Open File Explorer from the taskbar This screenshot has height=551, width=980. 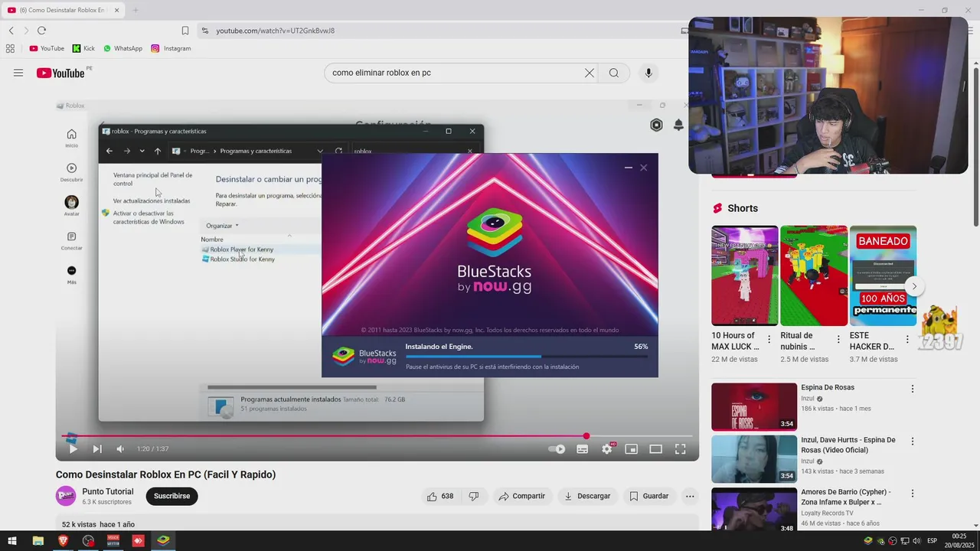[x=38, y=540]
